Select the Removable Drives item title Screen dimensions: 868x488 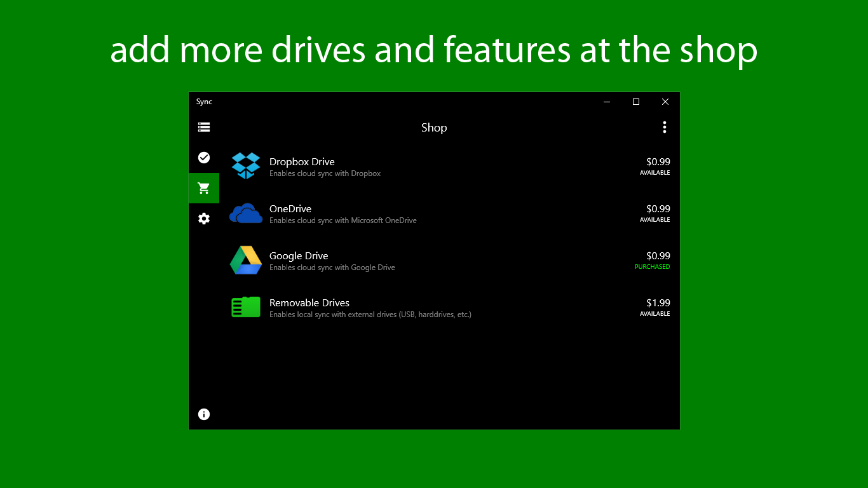[x=309, y=302]
